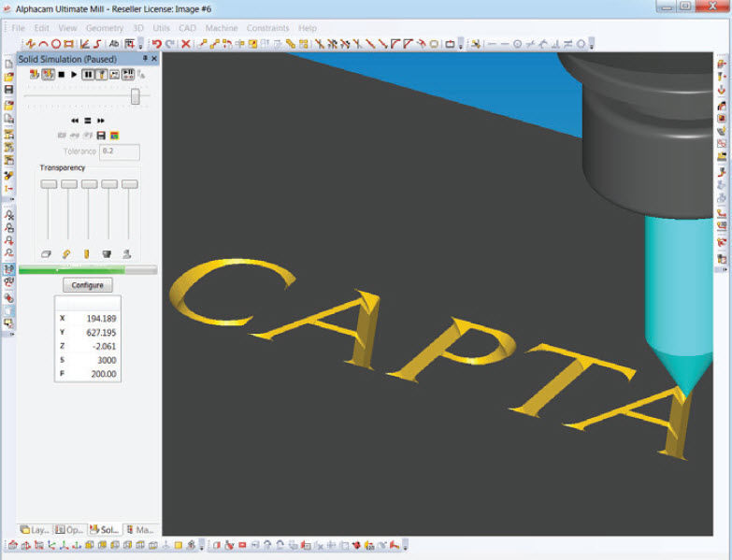732x560 pixels.
Task: Switch to the Lay... tab
Action: pyautogui.click(x=35, y=530)
